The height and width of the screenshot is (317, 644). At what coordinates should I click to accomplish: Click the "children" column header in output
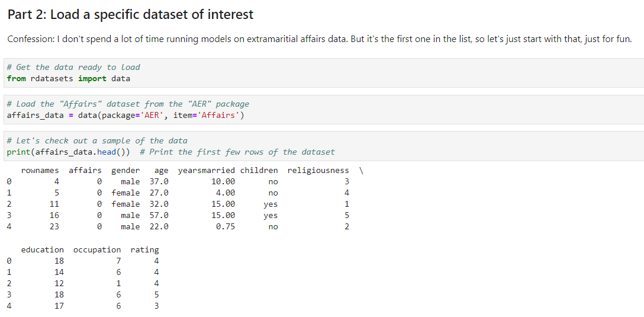pos(259,171)
